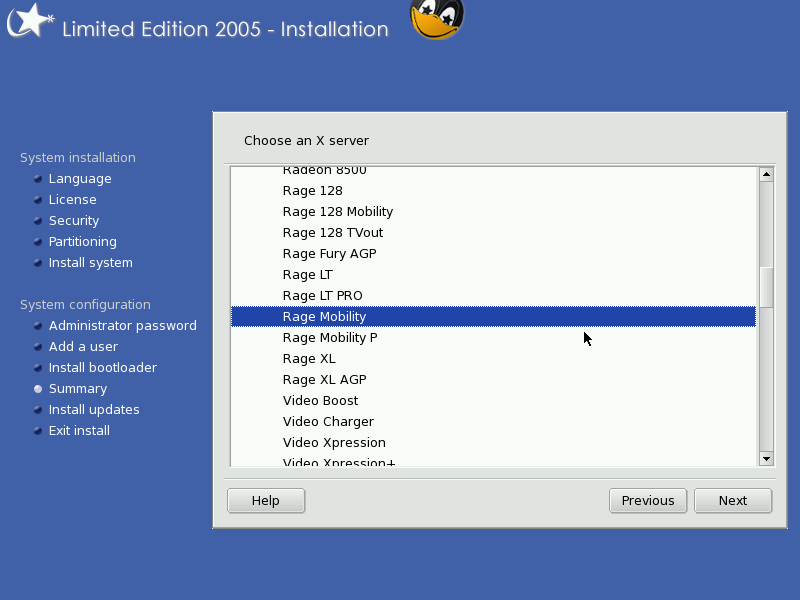Click the License step bullet
Screen dimensions: 800x600
(38, 200)
